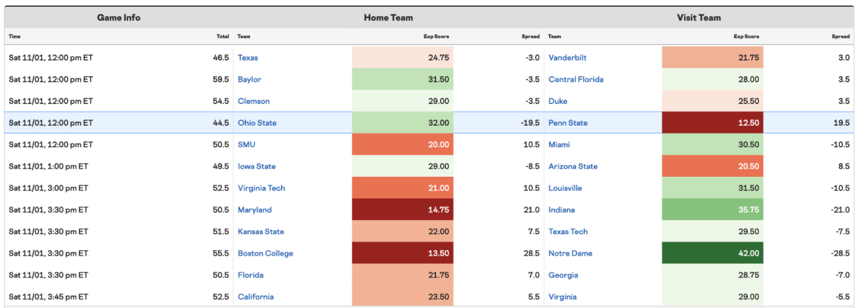Select the Indiana 35.75 score cell
This screenshot has width=868, height=308.
(713, 210)
